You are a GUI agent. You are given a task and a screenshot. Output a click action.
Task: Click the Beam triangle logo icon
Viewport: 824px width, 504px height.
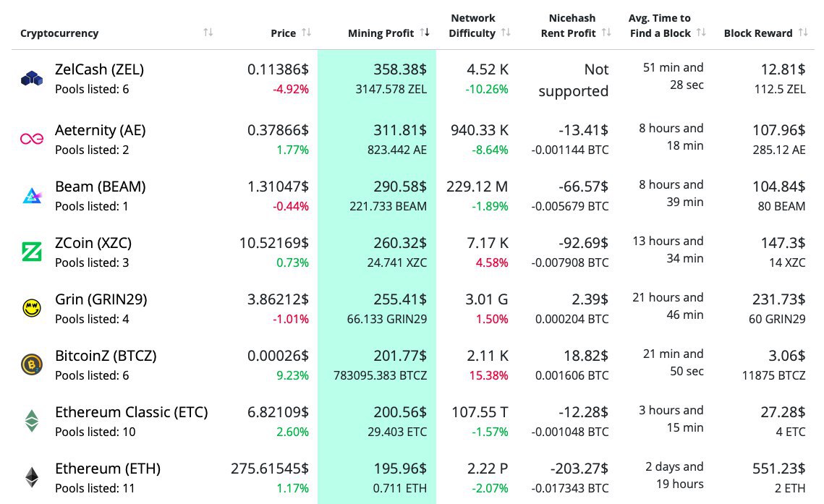point(32,196)
